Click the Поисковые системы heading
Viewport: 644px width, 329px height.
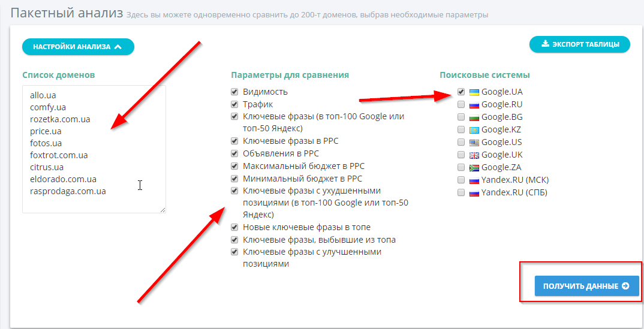click(484, 75)
